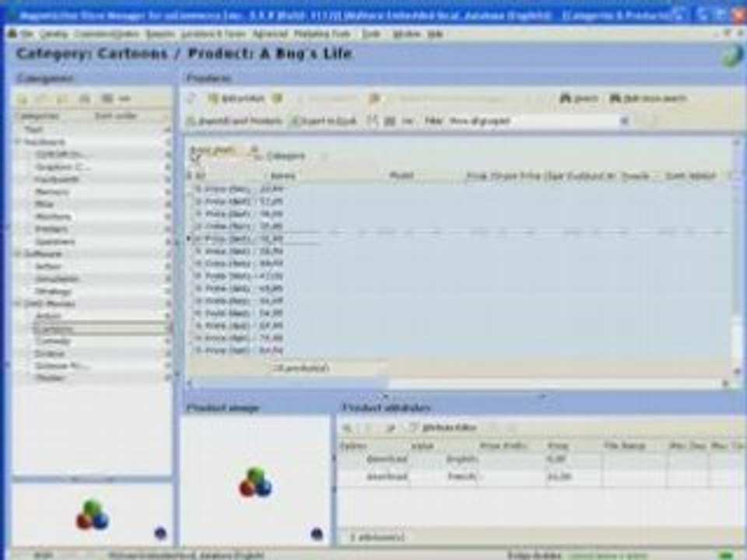Select the Simulation category
Viewport: 747px width, 560px height.
(57, 278)
